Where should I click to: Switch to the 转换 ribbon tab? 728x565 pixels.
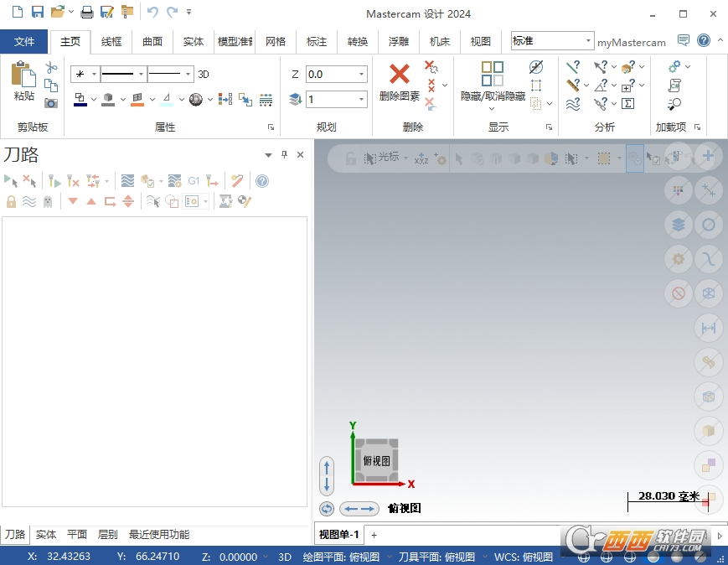click(x=358, y=42)
